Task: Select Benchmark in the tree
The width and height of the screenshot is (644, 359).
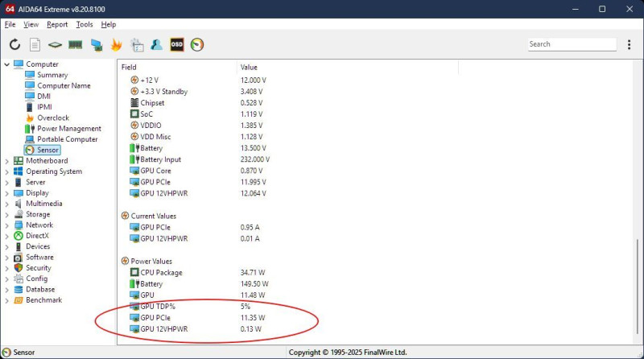Action: [x=44, y=300]
